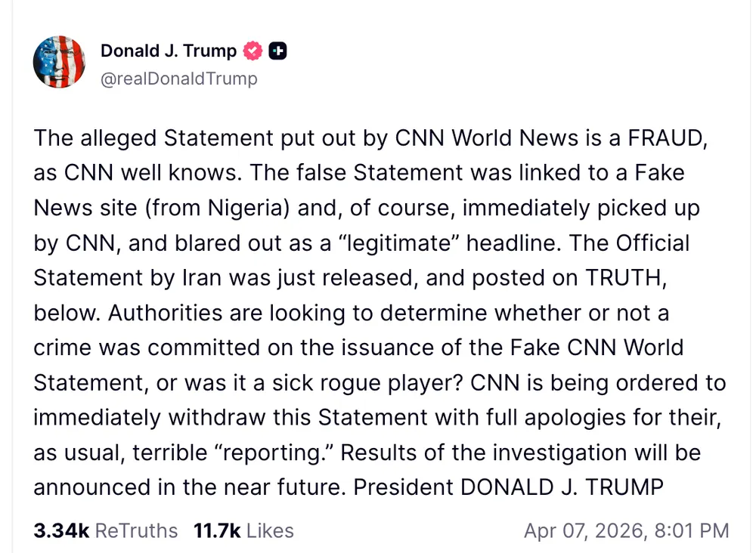Open the Apr 07, 2026 timestamp
Viewport: 756px width, 553px height.
pyautogui.click(x=626, y=531)
